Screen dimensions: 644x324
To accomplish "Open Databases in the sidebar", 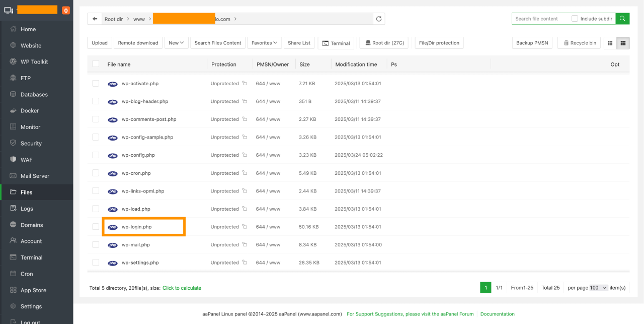I will pyautogui.click(x=34, y=95).
